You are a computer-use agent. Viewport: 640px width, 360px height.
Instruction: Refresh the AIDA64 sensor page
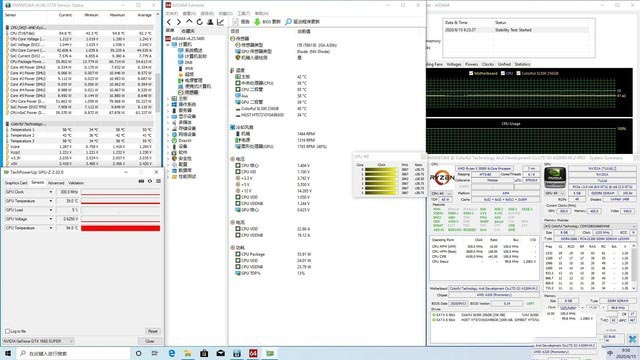click(x=200, y=22)
